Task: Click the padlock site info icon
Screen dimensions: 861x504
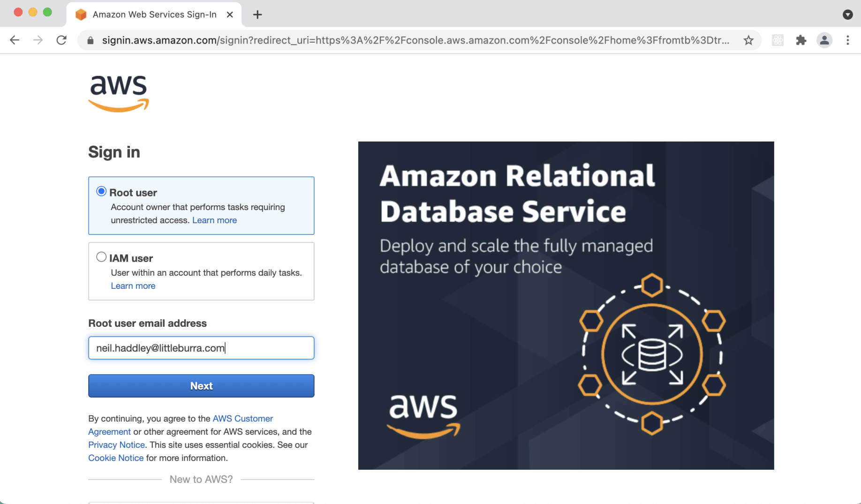Action: [91, 41]
